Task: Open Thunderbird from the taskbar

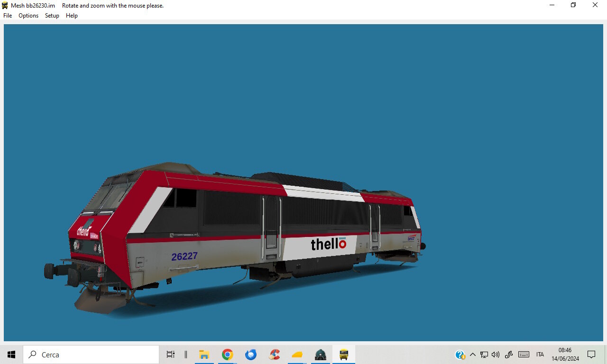Action: coord(251,355)
